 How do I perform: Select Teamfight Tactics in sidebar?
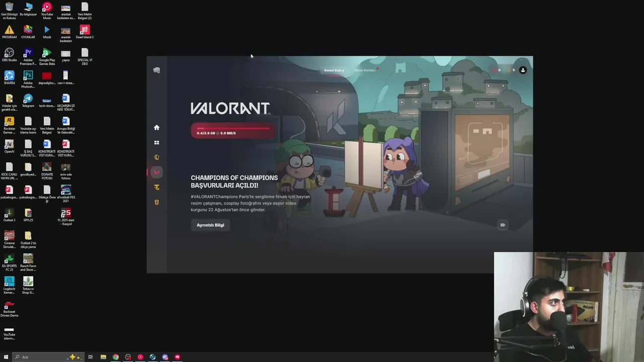click(156, 188)
